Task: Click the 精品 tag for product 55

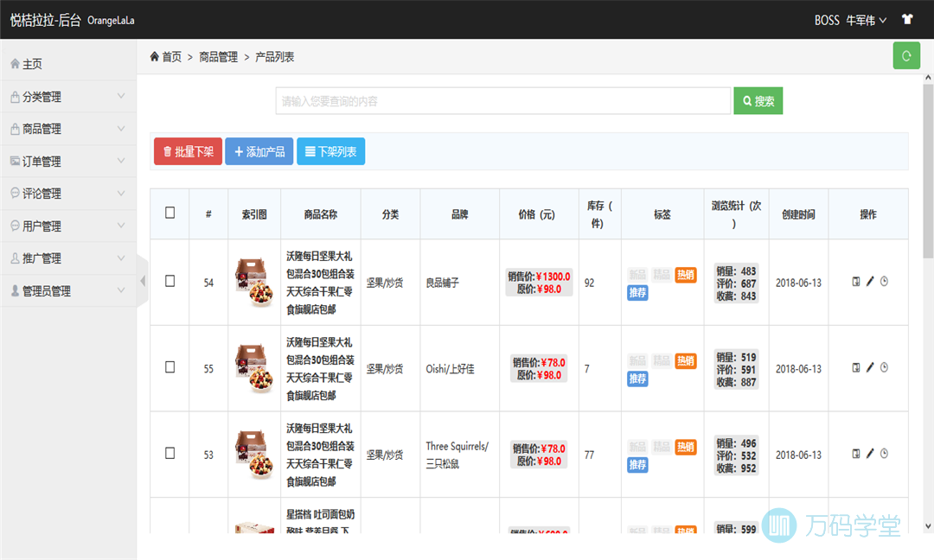Action: point(662,361)
